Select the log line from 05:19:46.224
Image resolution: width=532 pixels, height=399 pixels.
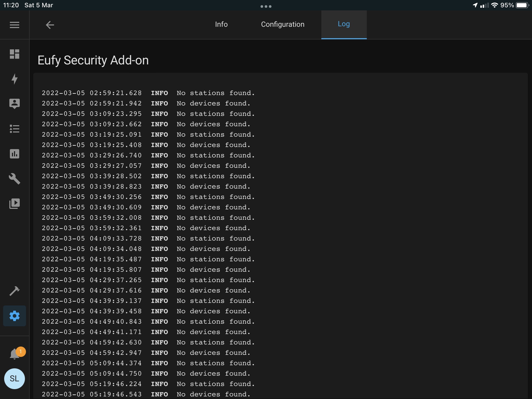pyautogui.click(x=148, y=384)
